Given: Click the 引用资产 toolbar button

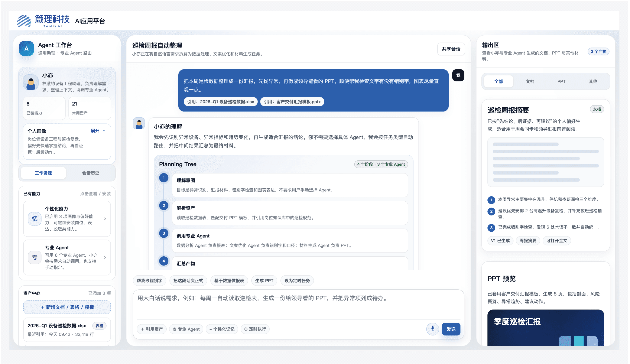Looking at the screenshot, I should (152, 329).
